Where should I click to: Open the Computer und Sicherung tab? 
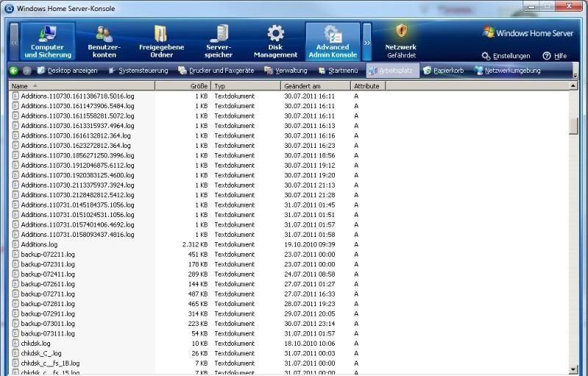click(47, 41)
